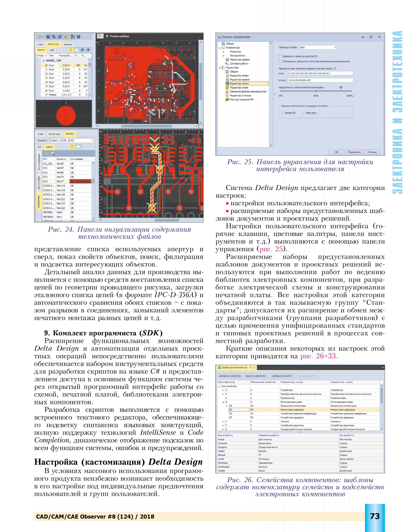Open the folder icon in the Gerber viewer toolbar
The image size is (411, 532).
(39, 37)
